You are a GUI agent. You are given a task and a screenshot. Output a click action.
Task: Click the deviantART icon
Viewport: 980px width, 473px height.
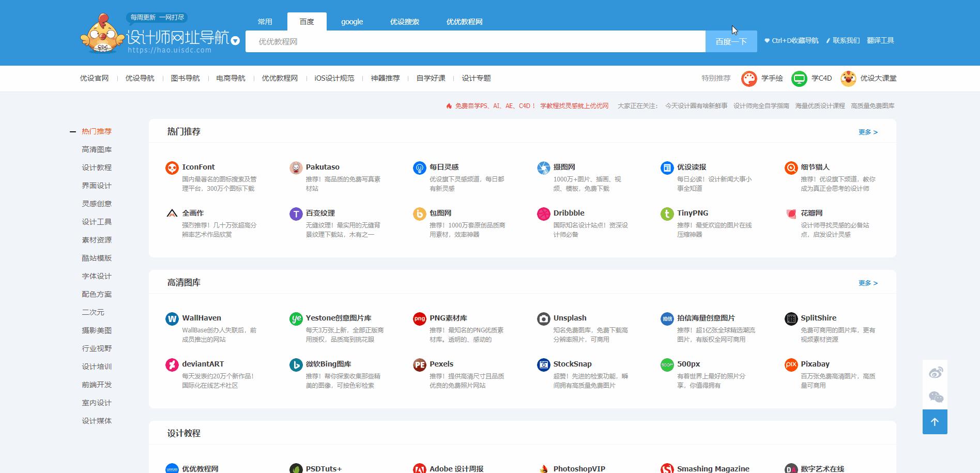point(172,365)
